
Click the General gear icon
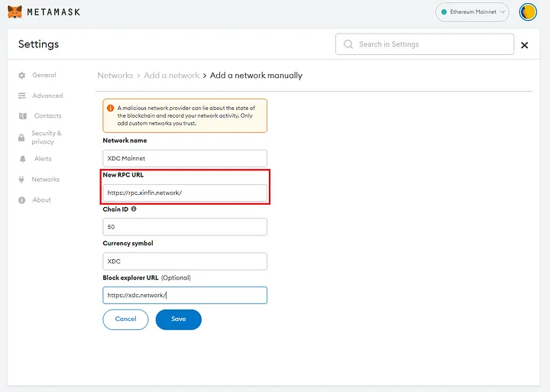coord(22,76)
